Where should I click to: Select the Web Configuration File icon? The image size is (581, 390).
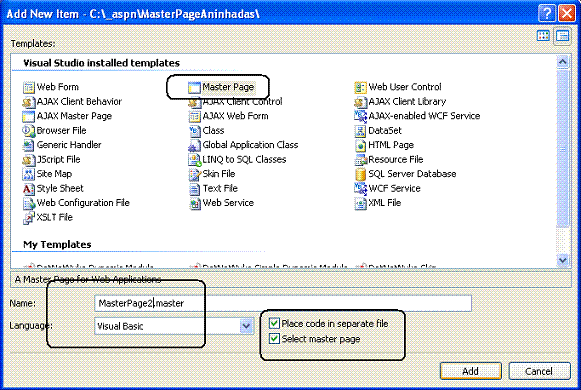click(29, 203)
